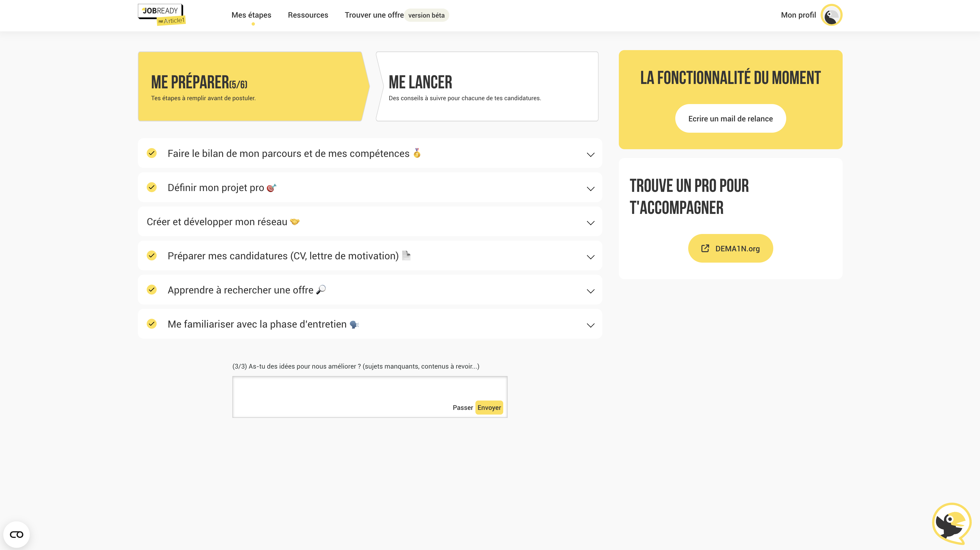Click the magnifier emoji on 'Apprendre à rechercher'
This screenshot has height=550, width=980.
coord(322,290)
